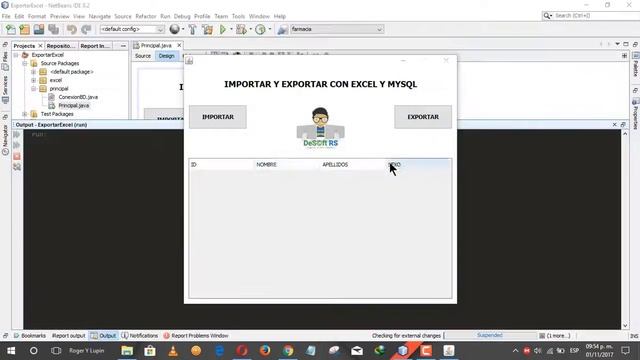Click the Re-run green arrow in Output panel
The image size is (640, 360).
[17, 134]
